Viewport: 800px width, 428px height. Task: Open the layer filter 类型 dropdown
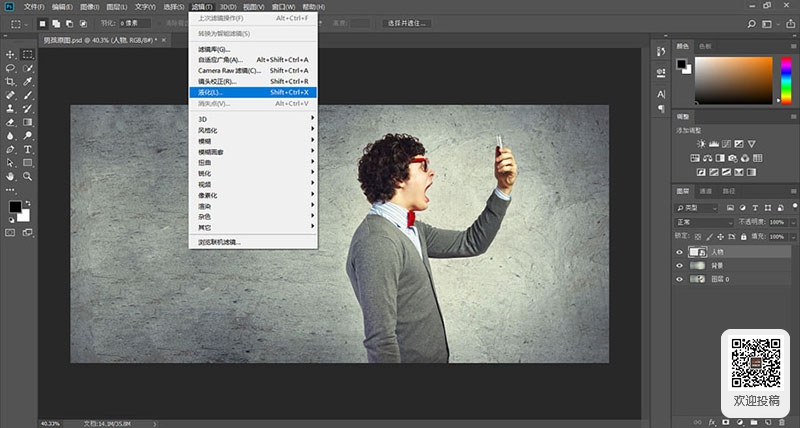(x=696, y=208)
